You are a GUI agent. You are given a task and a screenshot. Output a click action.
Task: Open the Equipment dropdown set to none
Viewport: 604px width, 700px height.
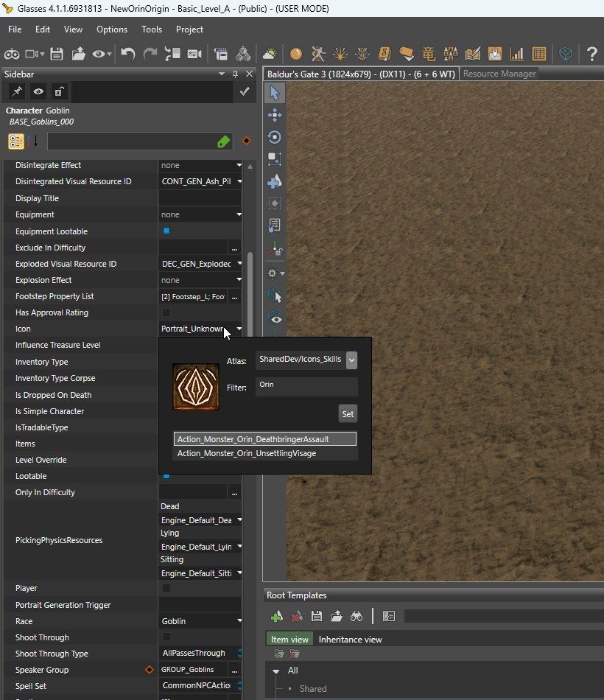pos(239,214)
